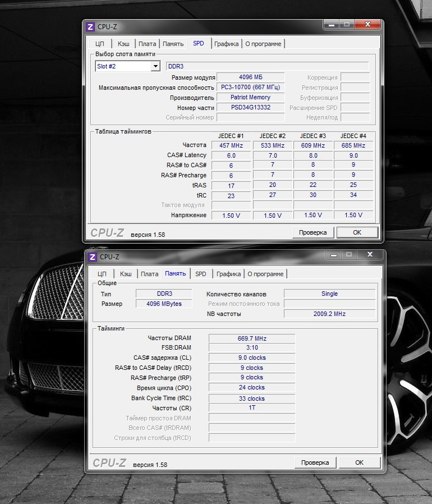Viewport: 432px width, 504px height.
Task: Click OK in the window showing 669.7 MHz
Action: [360, 462]
